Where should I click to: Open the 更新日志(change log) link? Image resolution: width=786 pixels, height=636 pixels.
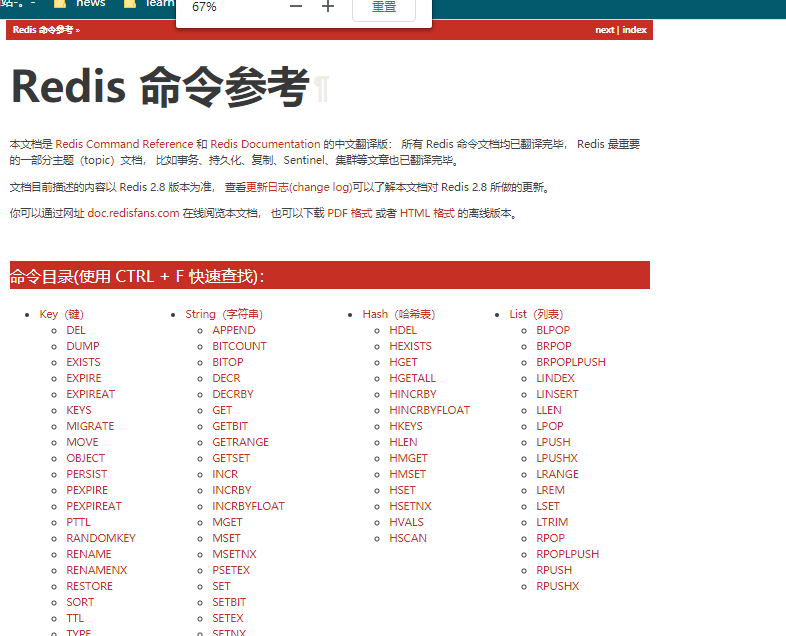click(299, 187)
